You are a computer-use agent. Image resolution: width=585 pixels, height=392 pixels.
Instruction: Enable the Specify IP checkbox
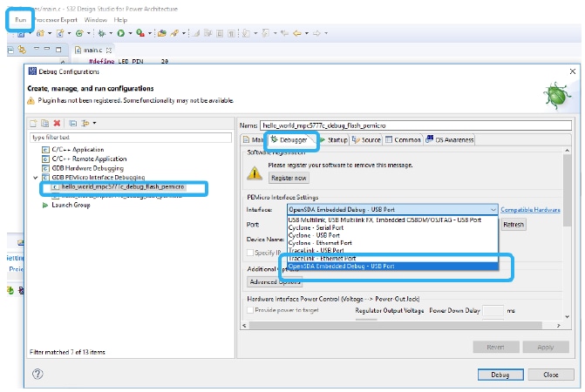pos(252,252)
